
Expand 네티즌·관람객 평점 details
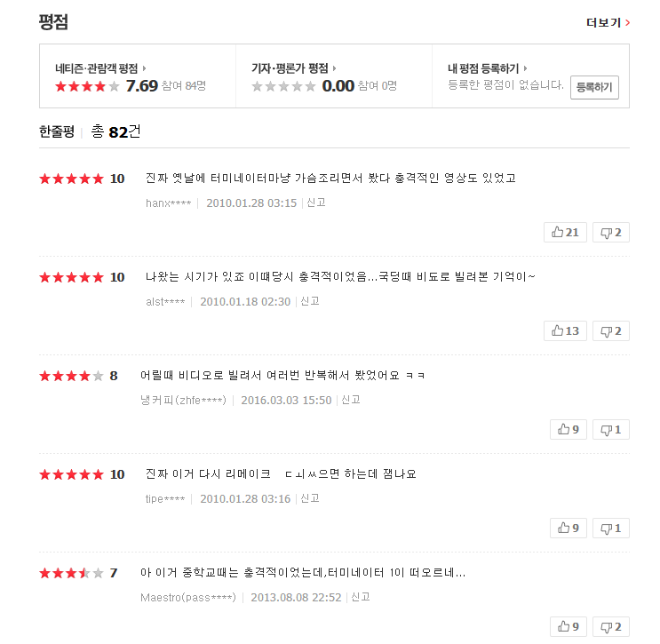click(100, 68)
